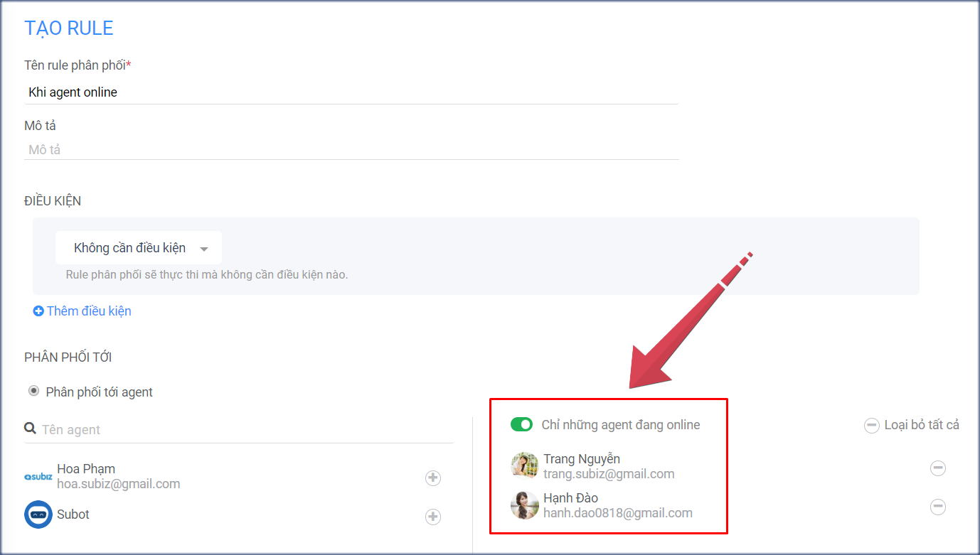Click the minus icon next to Loại bỏ tất cả
This screenshot has width=980, height=555.
871,426
